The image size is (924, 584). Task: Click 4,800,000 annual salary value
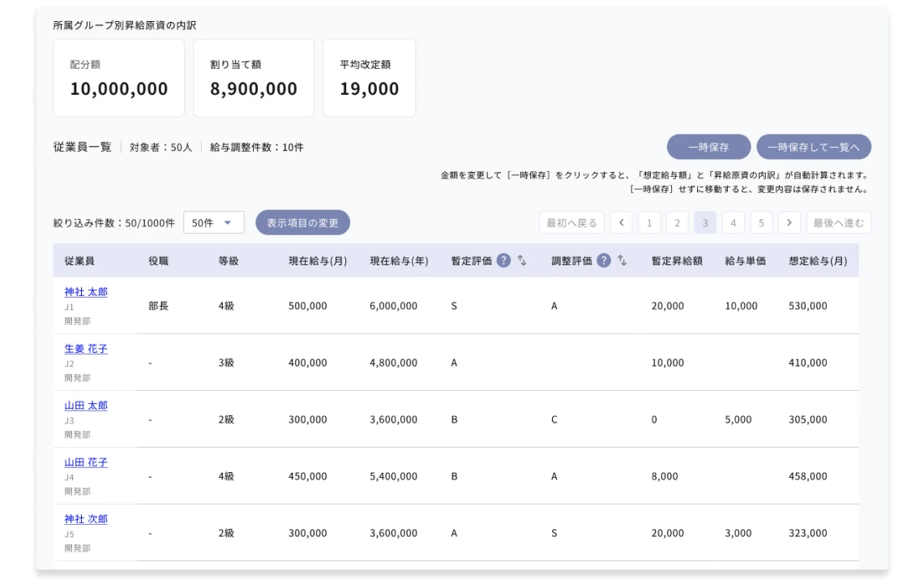[393, 363]
